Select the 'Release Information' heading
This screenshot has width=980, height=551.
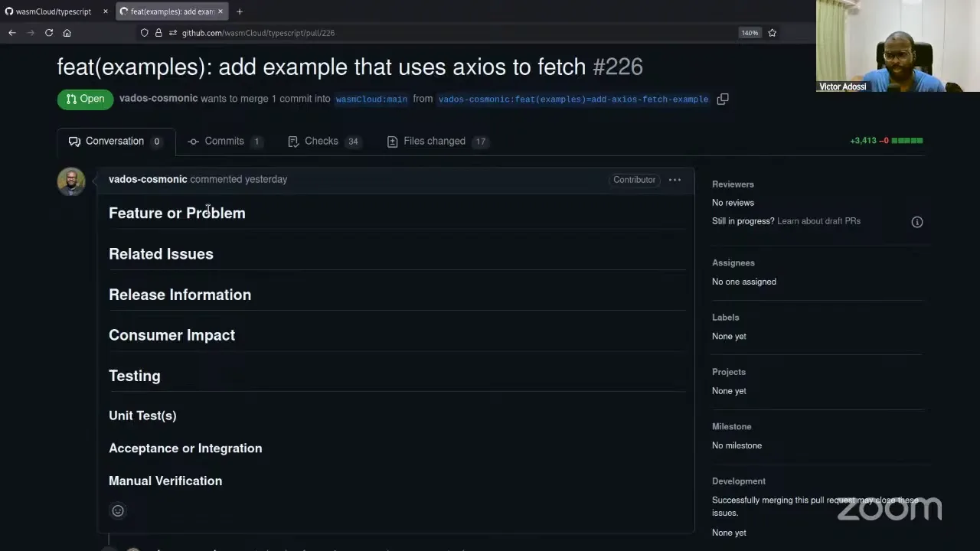pos(180,295)
